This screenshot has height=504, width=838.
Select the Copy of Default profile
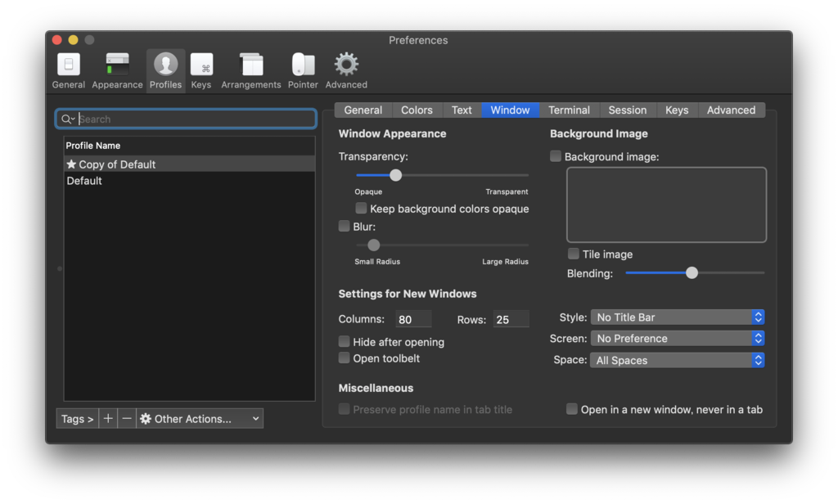pyautogui.click(x=189, y=164)
